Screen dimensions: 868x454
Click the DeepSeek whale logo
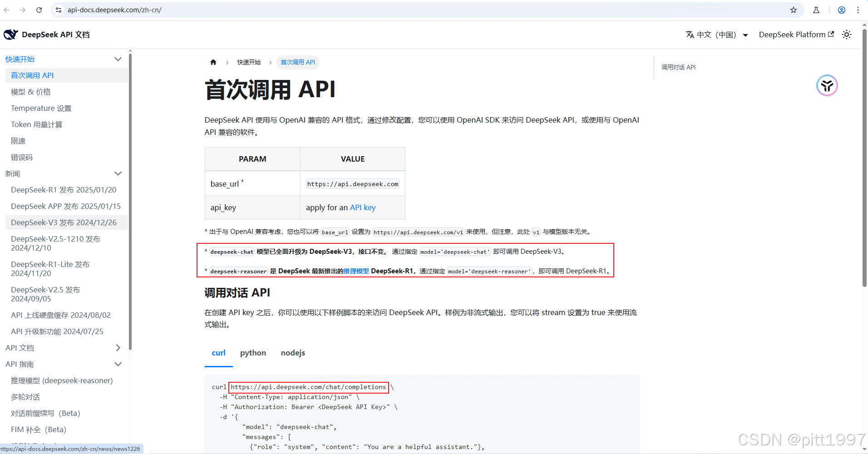pos(11,35)
